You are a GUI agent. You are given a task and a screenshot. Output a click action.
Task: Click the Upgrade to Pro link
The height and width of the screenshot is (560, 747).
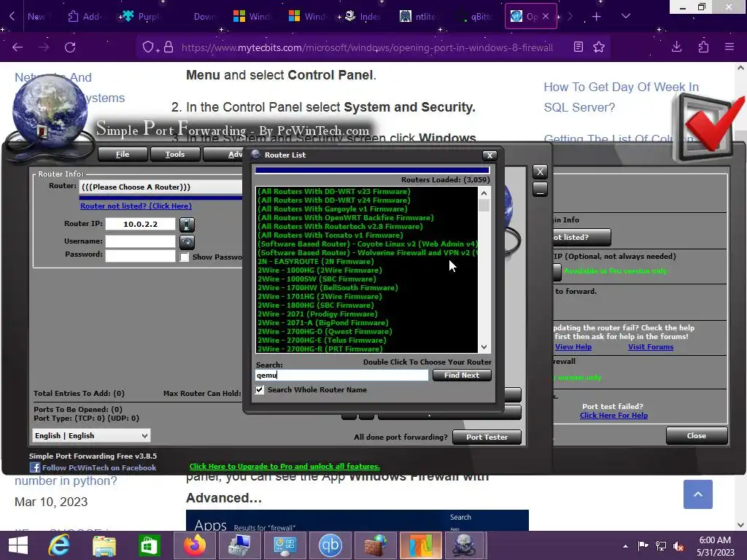285,467
